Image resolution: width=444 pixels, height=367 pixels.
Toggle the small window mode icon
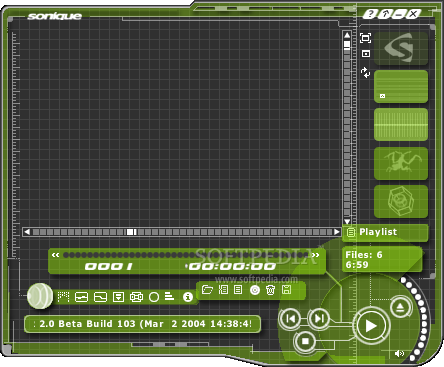366,54
